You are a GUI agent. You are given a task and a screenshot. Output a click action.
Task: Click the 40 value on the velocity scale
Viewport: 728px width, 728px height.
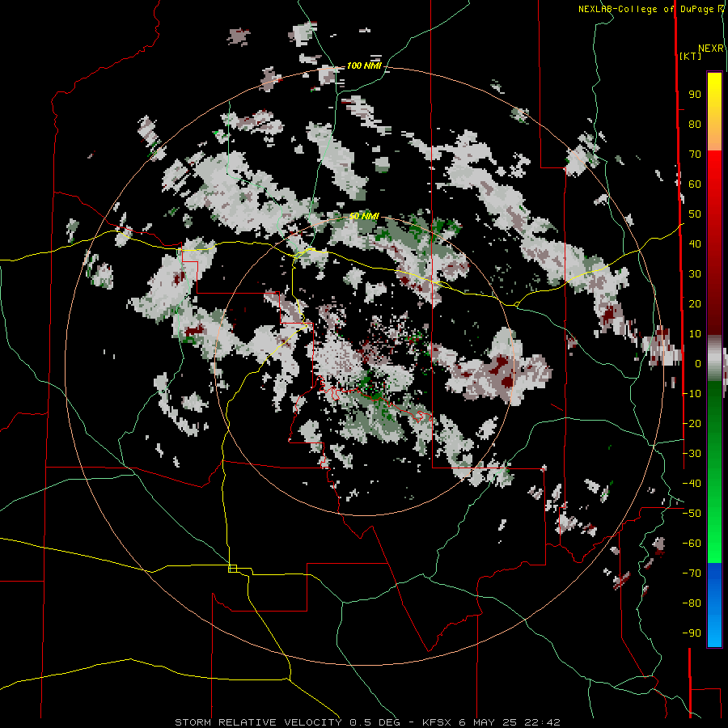point(695,244)
